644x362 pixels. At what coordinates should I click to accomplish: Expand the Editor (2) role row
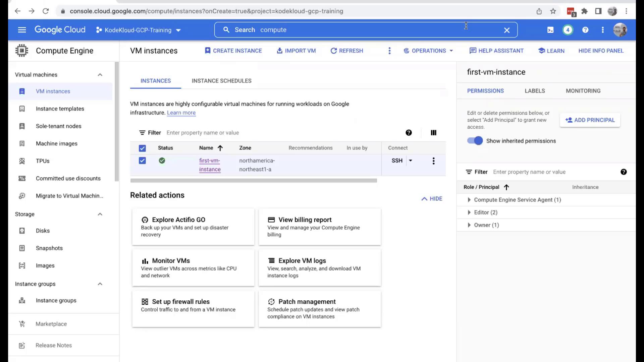pos(469,213)
